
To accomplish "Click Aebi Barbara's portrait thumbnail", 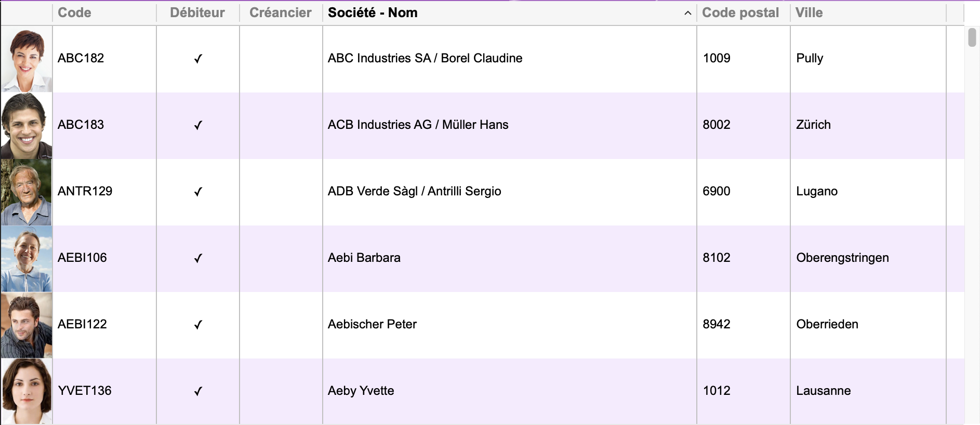I will 27,259.
